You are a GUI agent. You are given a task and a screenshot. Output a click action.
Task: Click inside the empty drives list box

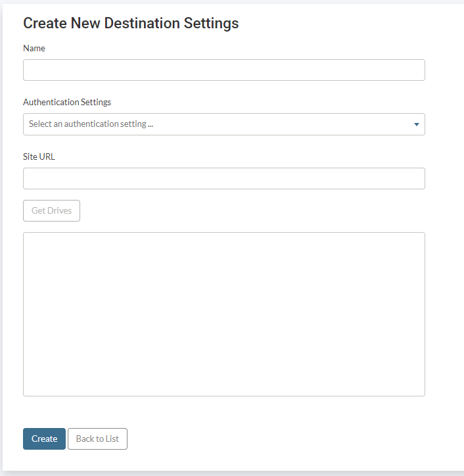(x=223, y=314)
